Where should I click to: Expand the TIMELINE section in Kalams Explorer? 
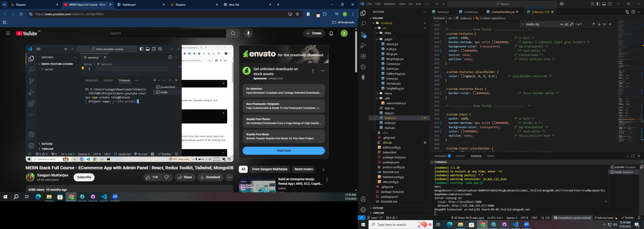(371, 213)
